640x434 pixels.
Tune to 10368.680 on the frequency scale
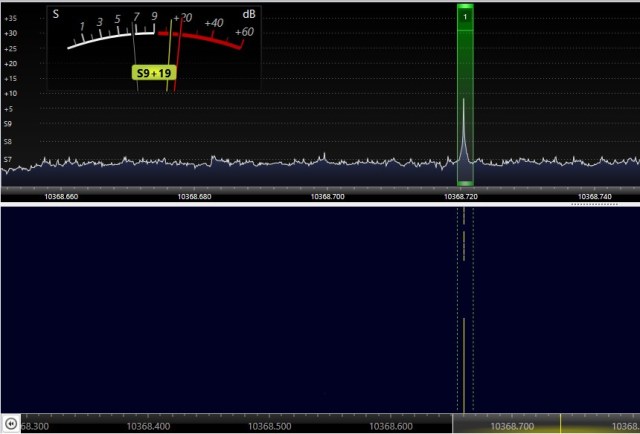(195, 197)
